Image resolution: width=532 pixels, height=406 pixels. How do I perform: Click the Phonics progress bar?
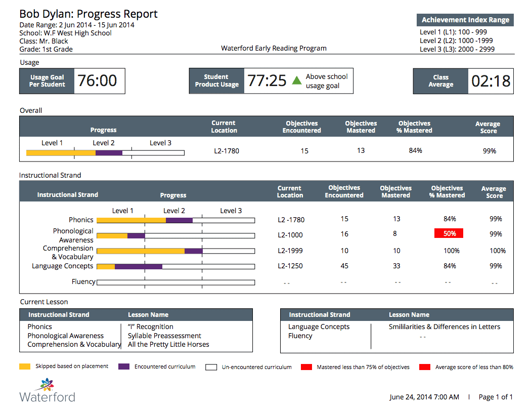(x=176, y=221)
